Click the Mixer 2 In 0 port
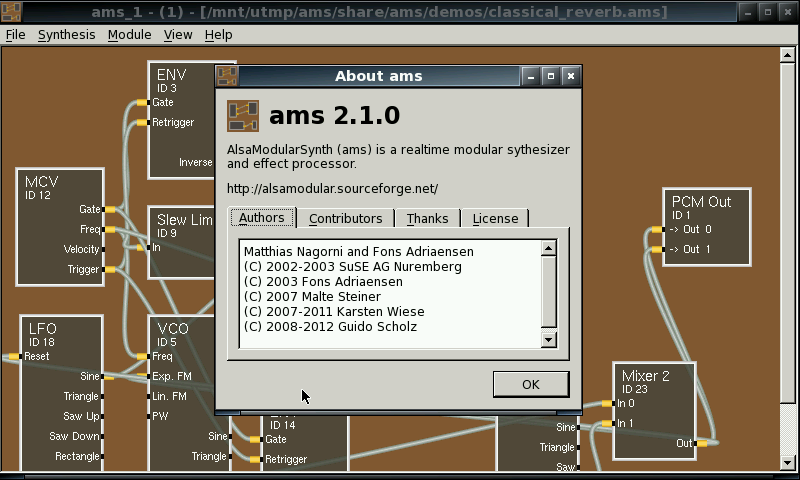Viewport: 800px width, 480px height. [608, 403]
